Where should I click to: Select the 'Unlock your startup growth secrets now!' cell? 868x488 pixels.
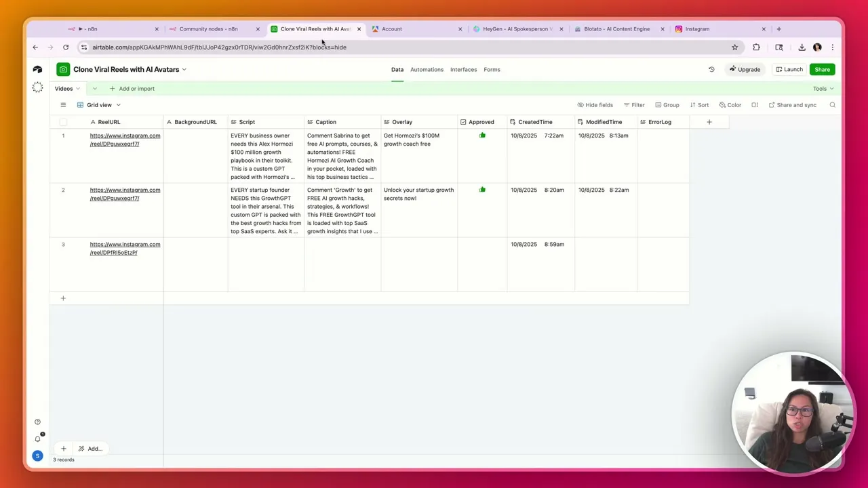pyautogui.click(x=419, y=210)
